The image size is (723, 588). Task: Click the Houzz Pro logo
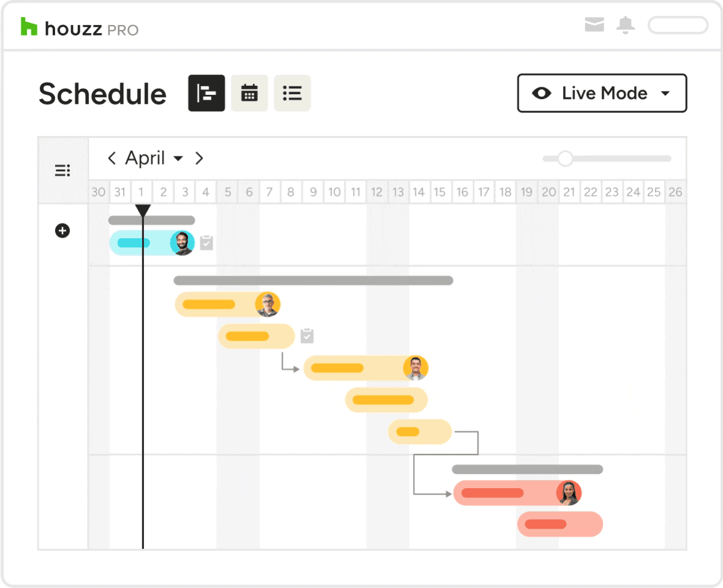pyautogui.click(x=79, y=27)
